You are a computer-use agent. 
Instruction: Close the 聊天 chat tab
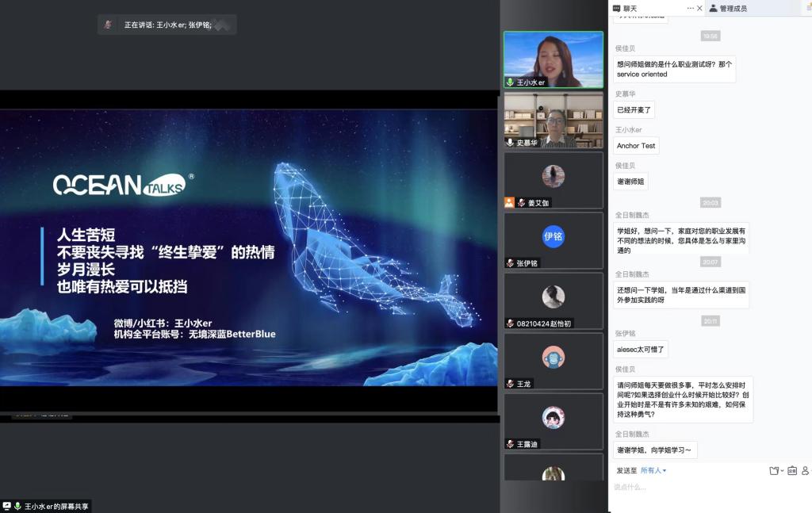coord(699,8)
